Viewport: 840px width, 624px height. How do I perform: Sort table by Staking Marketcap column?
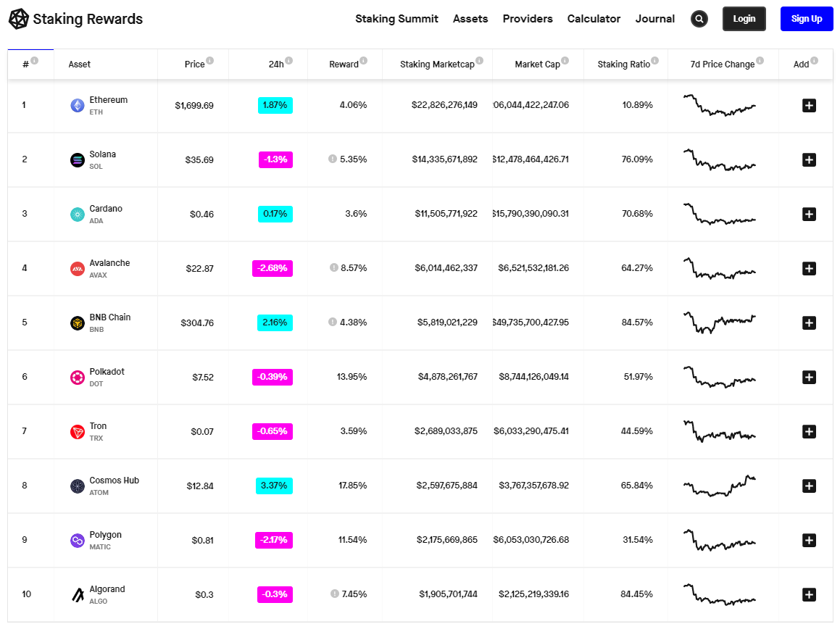pyautogui.click(x=437, y=65)
